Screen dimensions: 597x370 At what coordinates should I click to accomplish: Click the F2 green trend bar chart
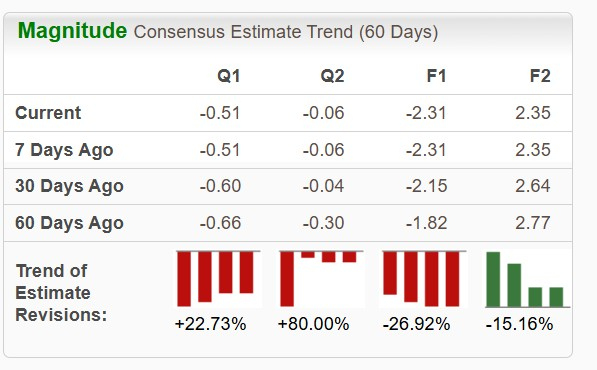pos(528,279)
